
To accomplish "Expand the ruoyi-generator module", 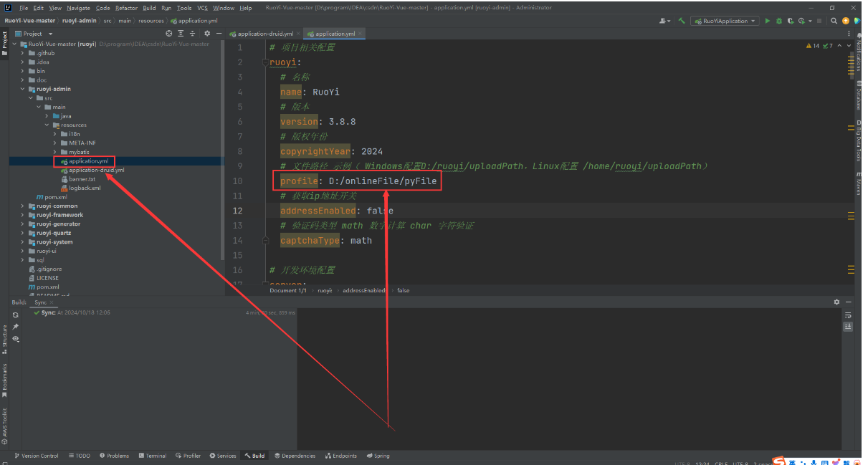I will pyautogui.click(x=22, y=224).
